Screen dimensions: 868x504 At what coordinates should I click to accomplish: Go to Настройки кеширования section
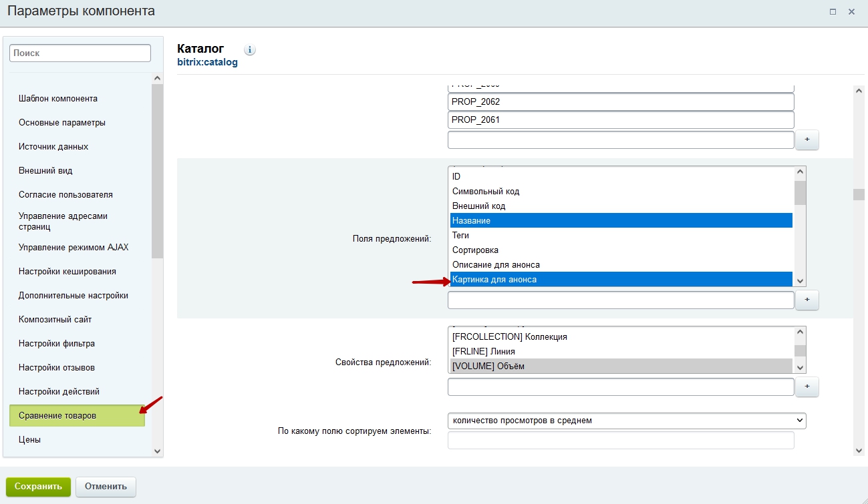pyautogui.click(x=67, y=271)
